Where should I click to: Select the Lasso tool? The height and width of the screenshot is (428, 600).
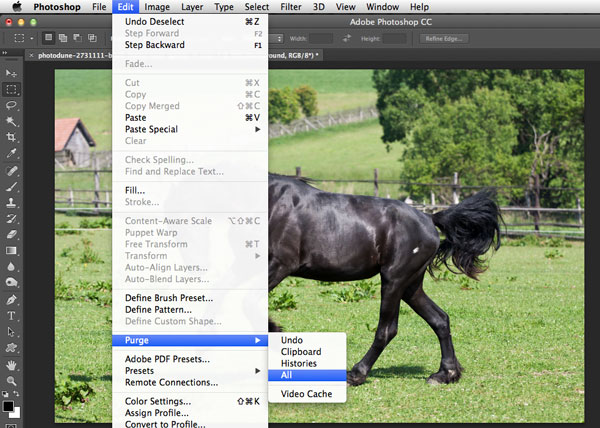[12, 105]
